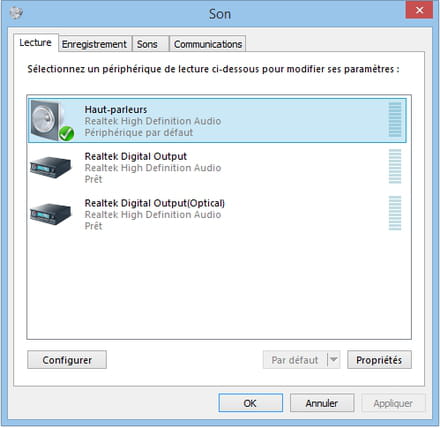Click the Realtek Digital Output(Optical) level meter

coord(395,213)
